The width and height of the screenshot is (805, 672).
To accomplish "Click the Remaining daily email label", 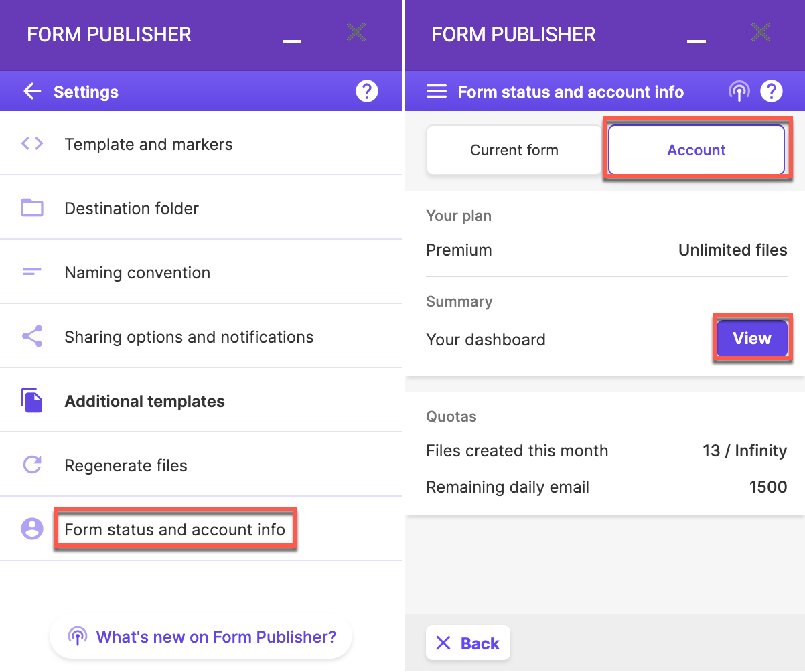I will tap(508, 487).
